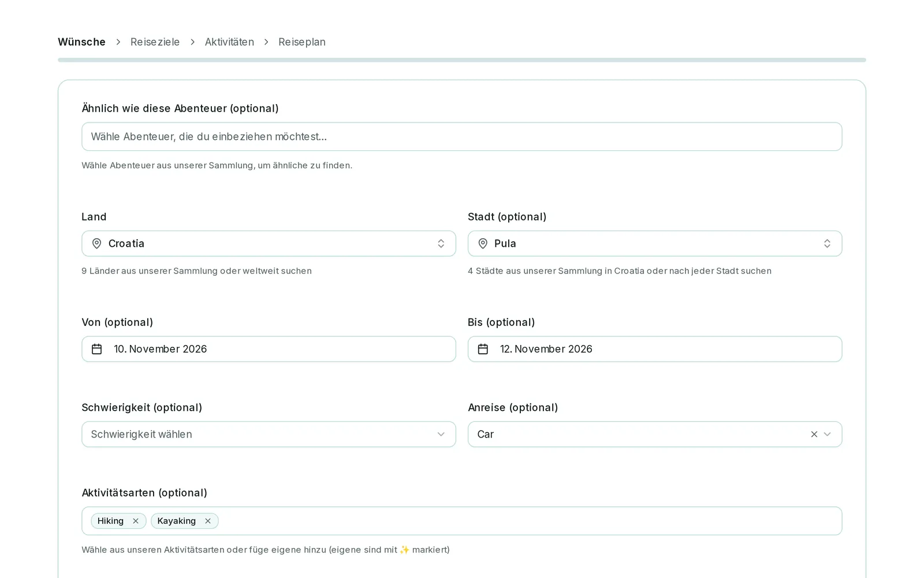Click the calendar icon in Von field
The width and height of the screenshot is (924, 578).
click(97, 349)
